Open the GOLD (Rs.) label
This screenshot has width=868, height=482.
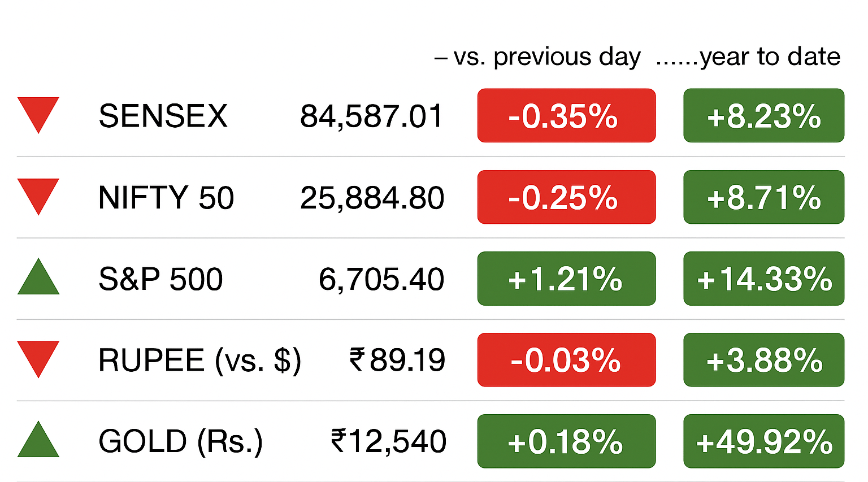point(181,441)
